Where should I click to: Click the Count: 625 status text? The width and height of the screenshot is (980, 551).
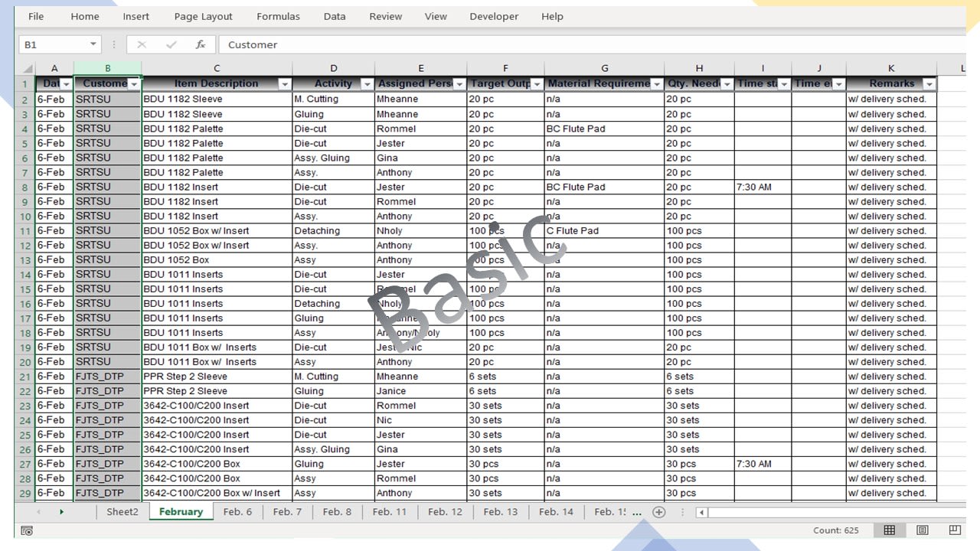836,530
